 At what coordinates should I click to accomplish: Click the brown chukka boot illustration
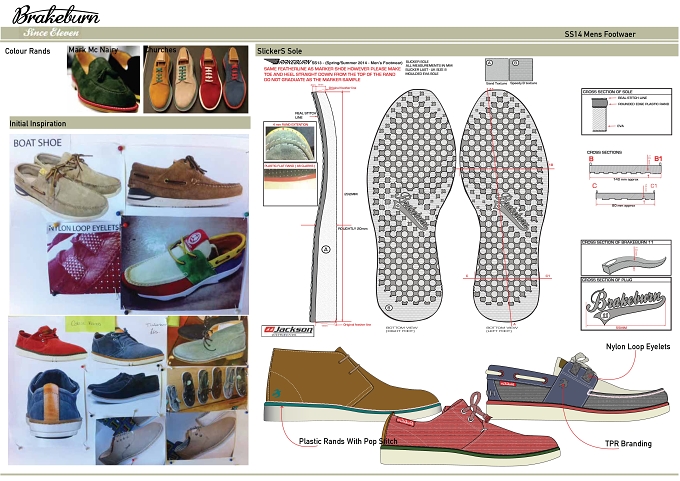[x=352, y=384]
